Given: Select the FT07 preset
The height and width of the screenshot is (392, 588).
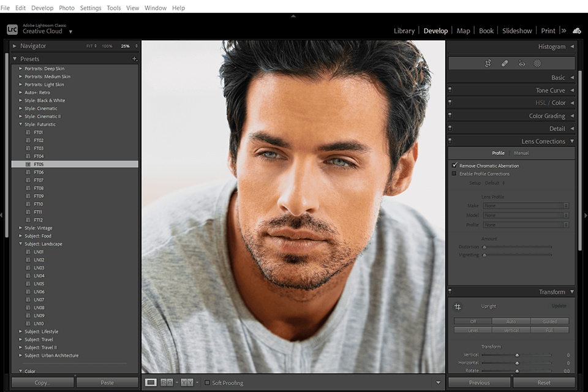Looking at the screenshot, I should click(x=38, y=179).
